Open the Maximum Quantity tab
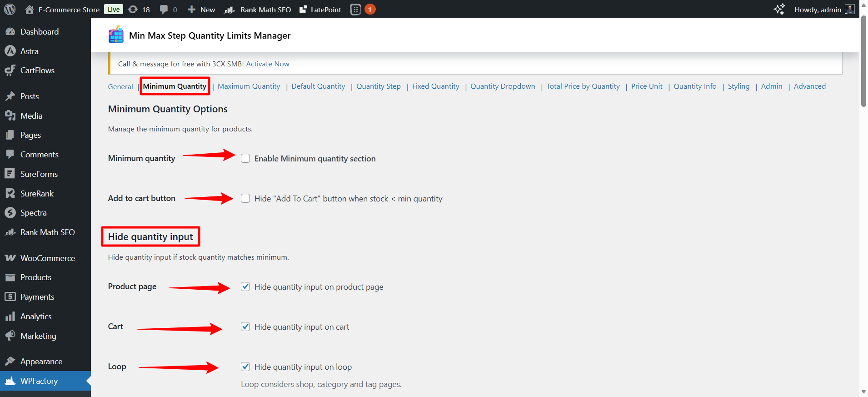The image size is (868, 397). coord(249,86)
